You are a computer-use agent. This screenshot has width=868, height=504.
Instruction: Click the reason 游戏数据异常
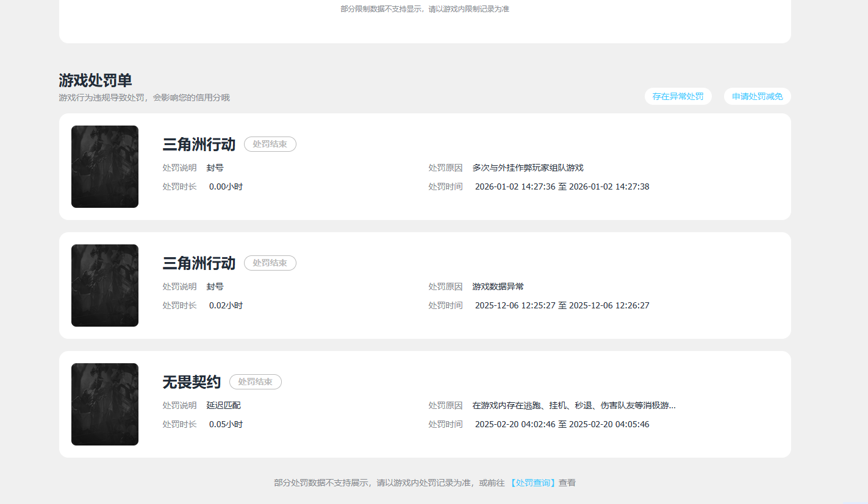pyautogui.click(x=498, y=286)
